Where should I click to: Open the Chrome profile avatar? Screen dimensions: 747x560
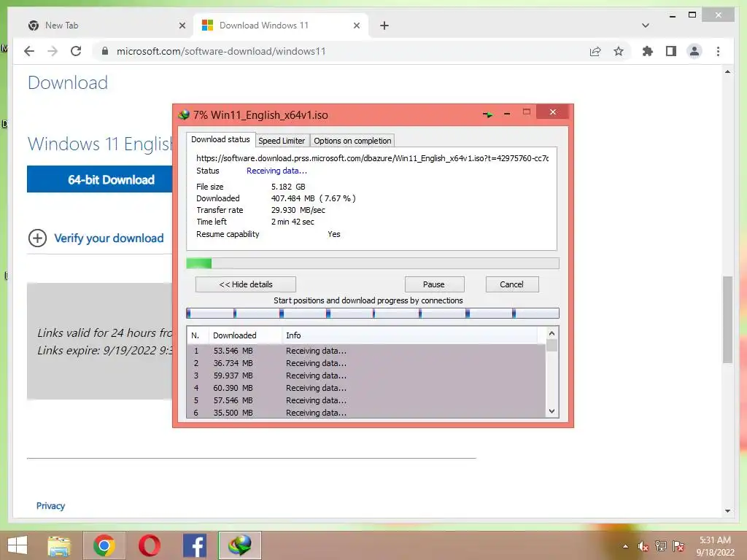694,52
